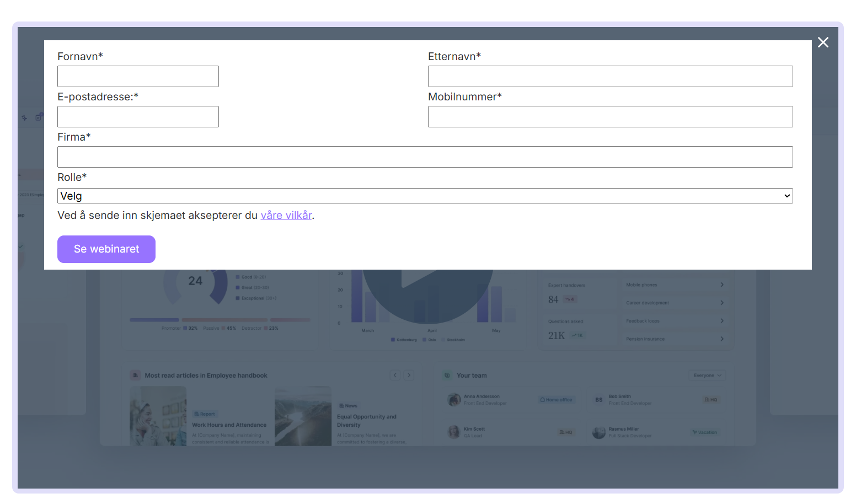Close the webinar signup form overlay
Image resolution: width=856 pixels, height=504 pixels.
click(x=823, y=42)
